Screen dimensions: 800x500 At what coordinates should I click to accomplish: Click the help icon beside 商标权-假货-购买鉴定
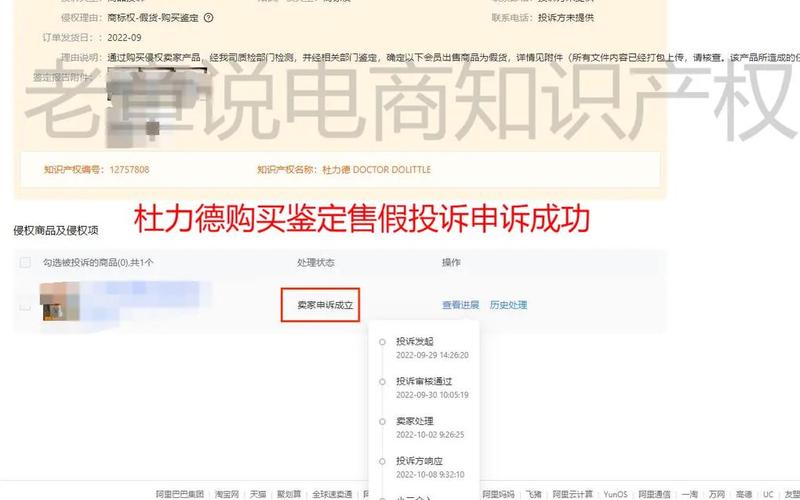coord(208,17)
